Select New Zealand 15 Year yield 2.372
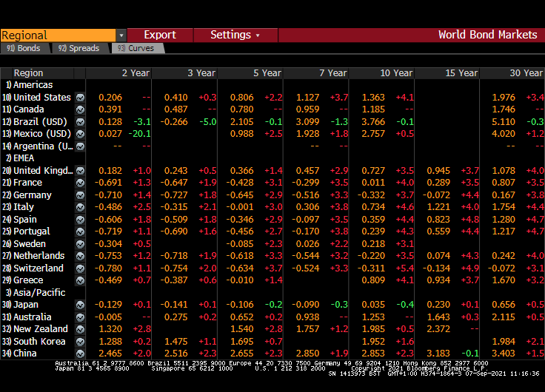Screen dimensions: 545x392 click(438, 329)
